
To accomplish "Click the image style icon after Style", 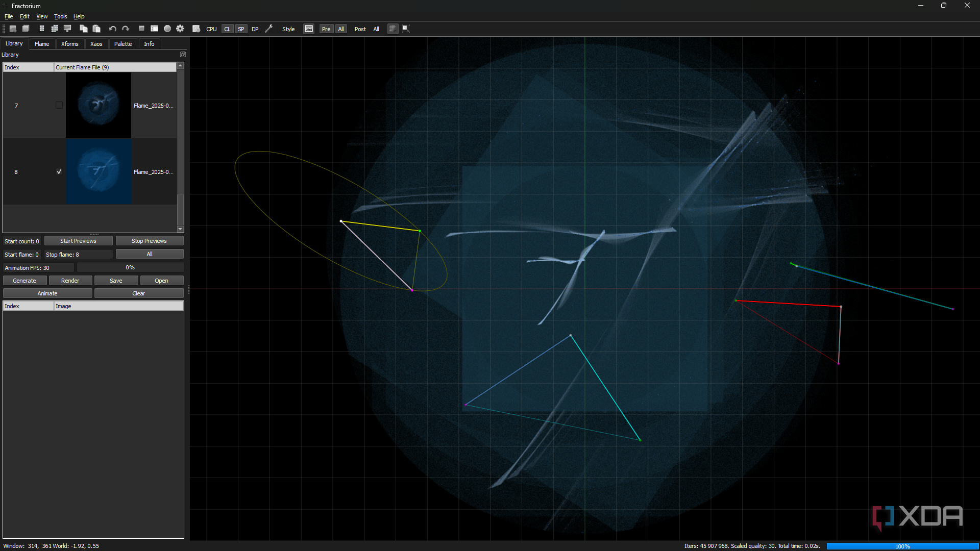I will [x=309, y=29].
